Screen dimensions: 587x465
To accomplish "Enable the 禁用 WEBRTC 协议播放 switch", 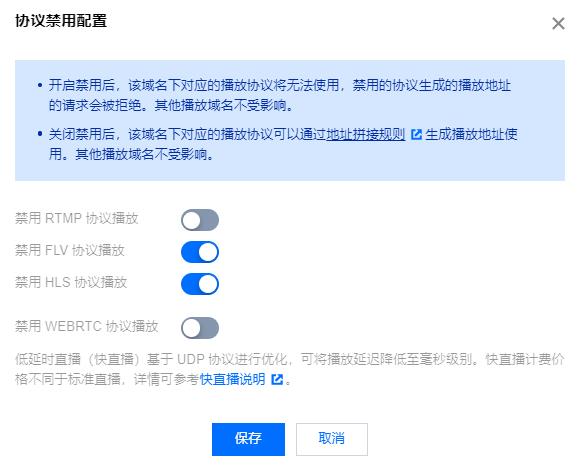I will pyautogui.click(x=200, y=328).
